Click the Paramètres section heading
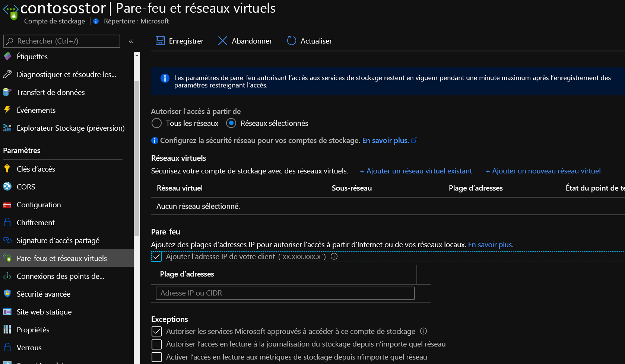This screenshot has height=364, width=625. 22,150
